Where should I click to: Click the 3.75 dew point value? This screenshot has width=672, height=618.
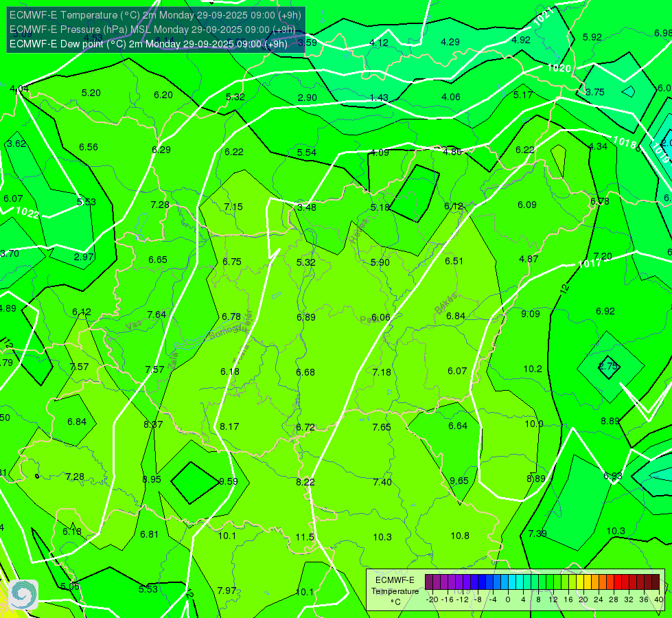(595, 92)
